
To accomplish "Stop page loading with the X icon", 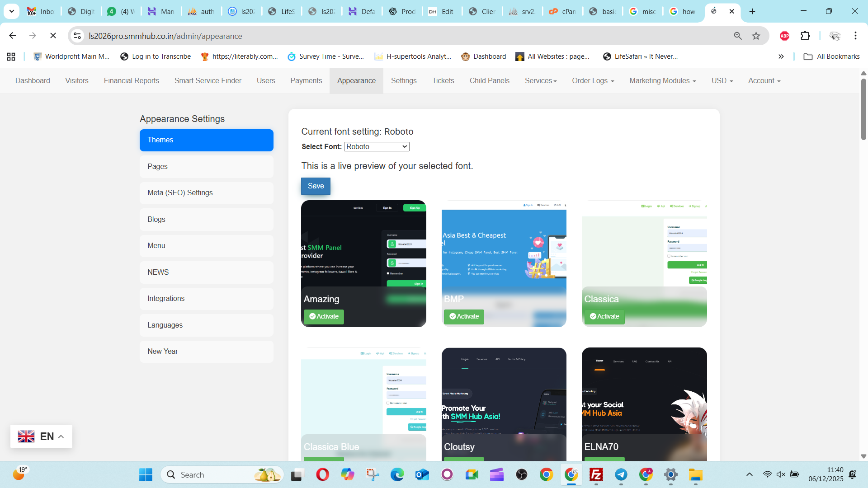I will pyautogui.click(x=53, y=36).
